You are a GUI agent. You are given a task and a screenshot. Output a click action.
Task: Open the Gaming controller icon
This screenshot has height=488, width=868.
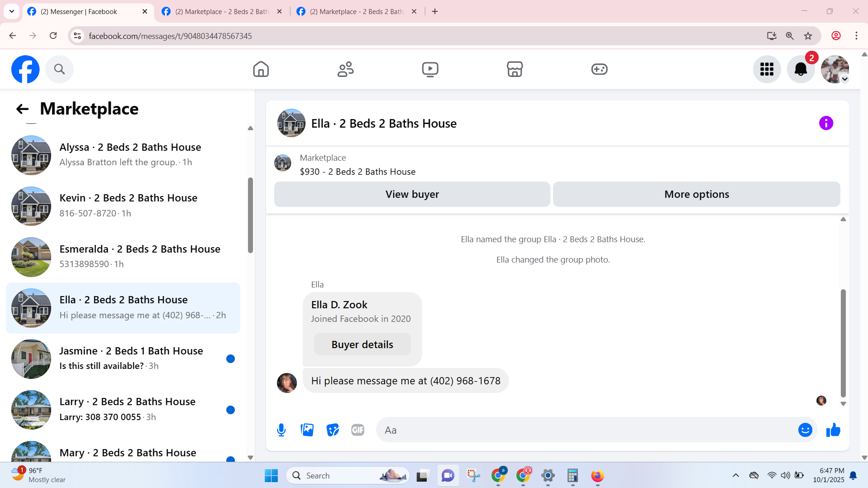tap(599, 69)
